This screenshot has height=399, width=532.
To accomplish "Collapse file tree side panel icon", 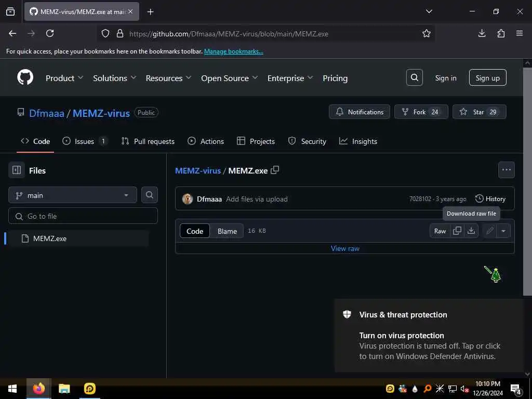I will [x=17, y=170].
